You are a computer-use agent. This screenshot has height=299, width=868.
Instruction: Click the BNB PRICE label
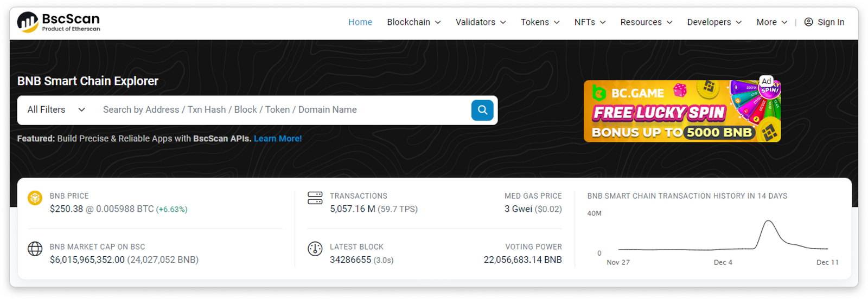(69, 196)
